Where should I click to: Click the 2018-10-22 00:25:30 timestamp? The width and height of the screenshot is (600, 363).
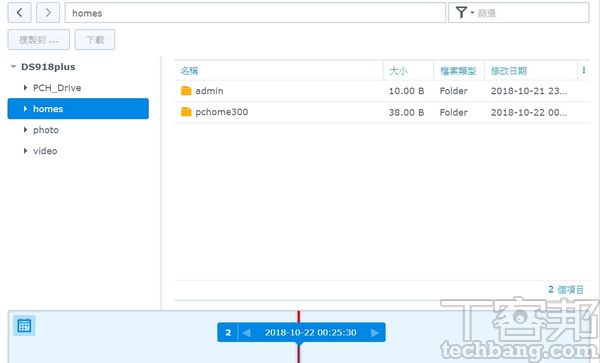coord(311,332)
